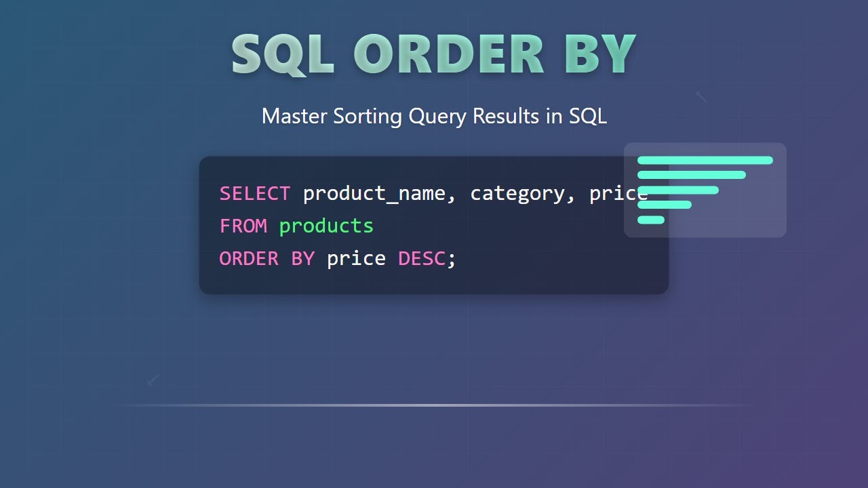Click the FROM keyword in code

click(243, 226)
